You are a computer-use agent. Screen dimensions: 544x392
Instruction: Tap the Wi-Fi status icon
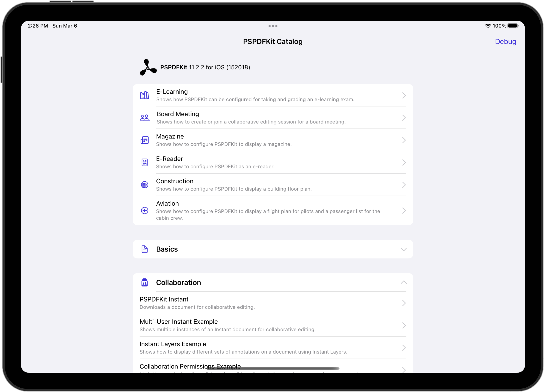pyautogui.click(x=488, y=26)
